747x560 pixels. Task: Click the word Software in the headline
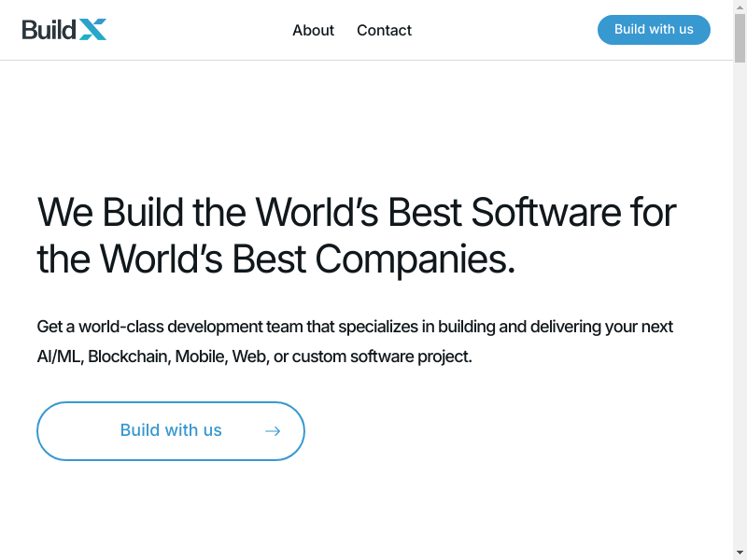pyautogui.click(x=545, y=213)
